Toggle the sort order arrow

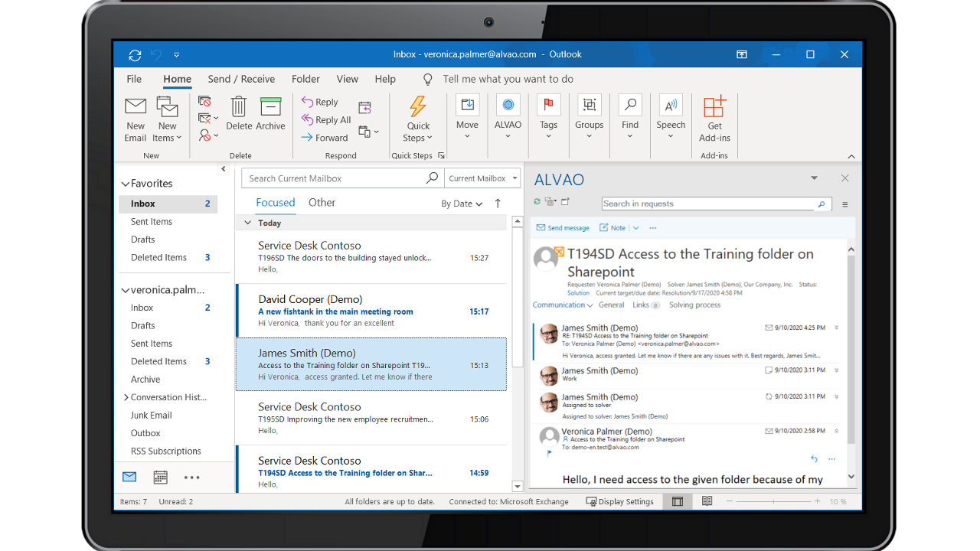498,203
